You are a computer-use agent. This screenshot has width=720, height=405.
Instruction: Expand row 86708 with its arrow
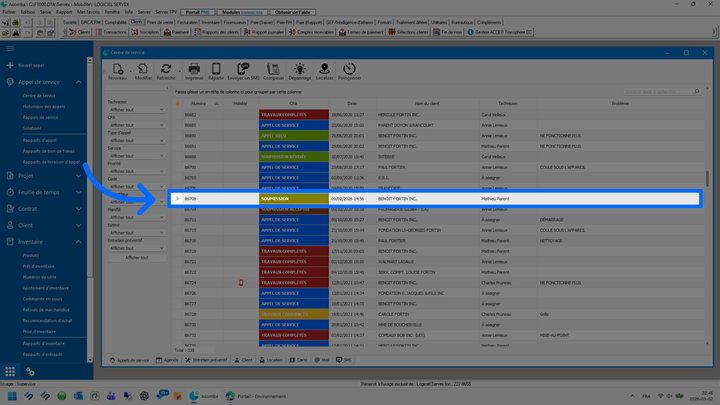click(x=177, y=199)
